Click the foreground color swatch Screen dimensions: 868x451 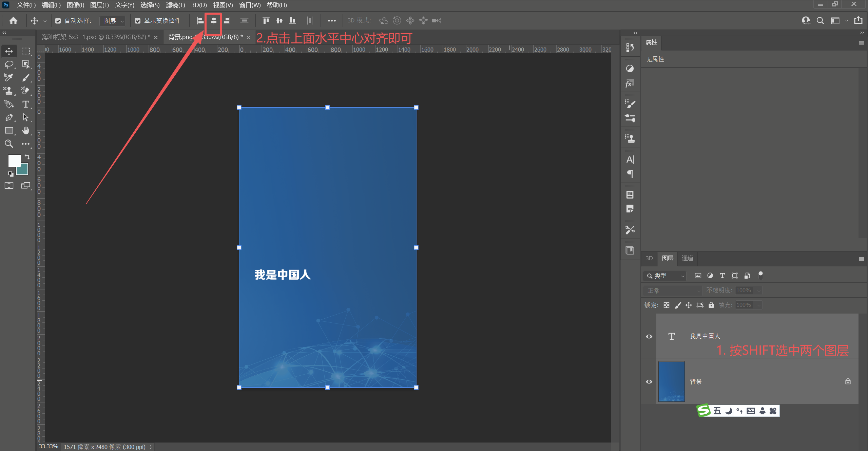(x=14, y=161)
